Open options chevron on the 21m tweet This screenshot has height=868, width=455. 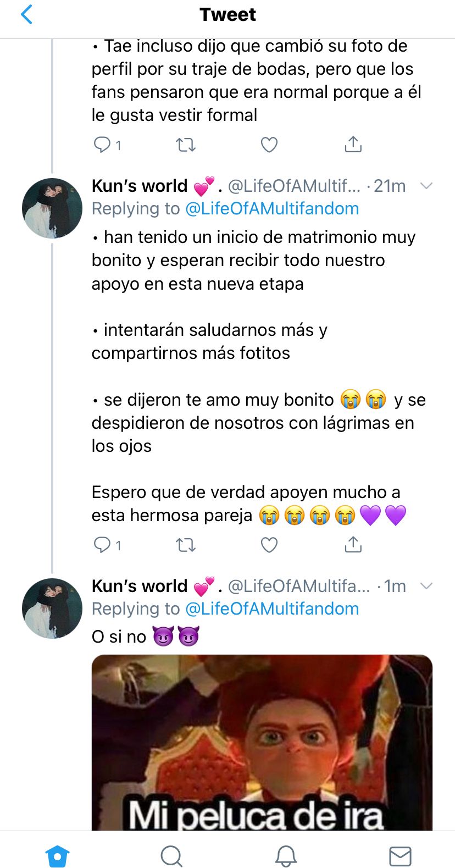426,186
